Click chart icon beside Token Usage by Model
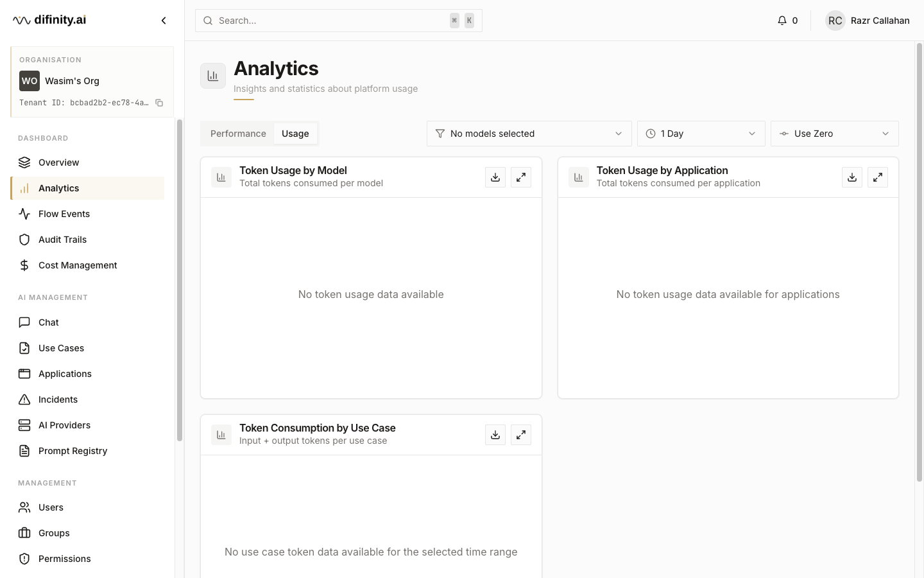 tap(221, 177)
